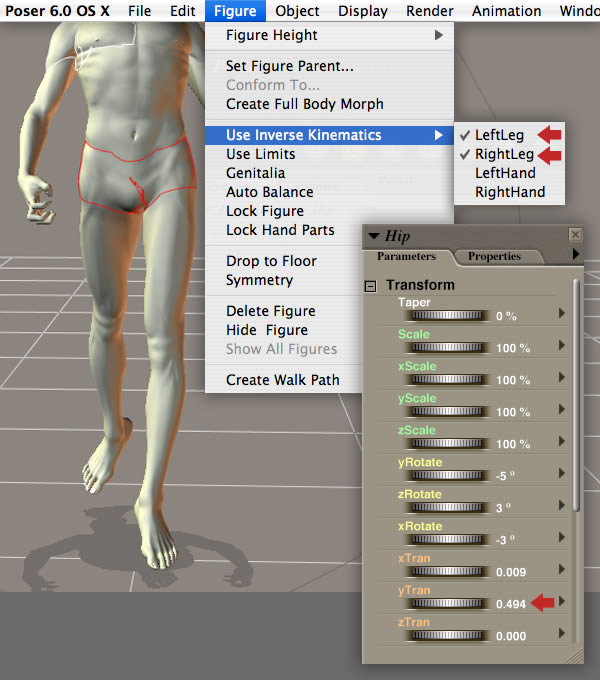Viewport: 600px width, 680px height.
Task: Open the Taper parameter options arrow
Action: tap(562, 313)
